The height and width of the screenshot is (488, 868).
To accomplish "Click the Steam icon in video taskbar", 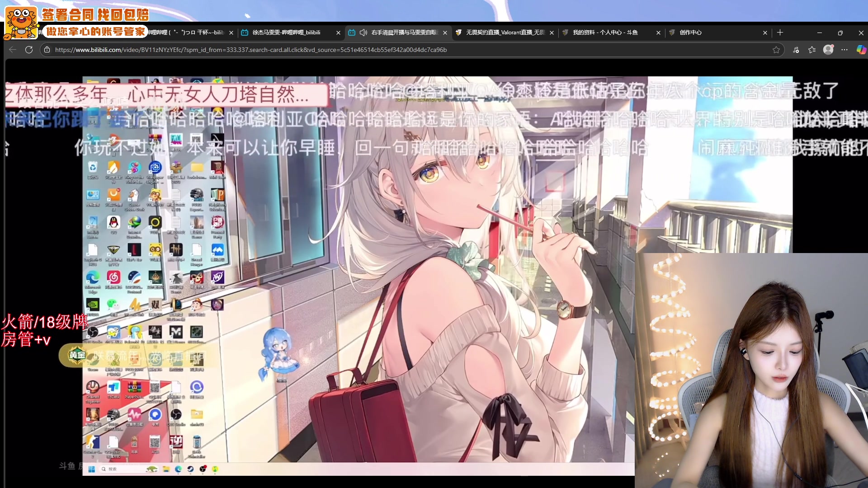I will coord(190,469).
